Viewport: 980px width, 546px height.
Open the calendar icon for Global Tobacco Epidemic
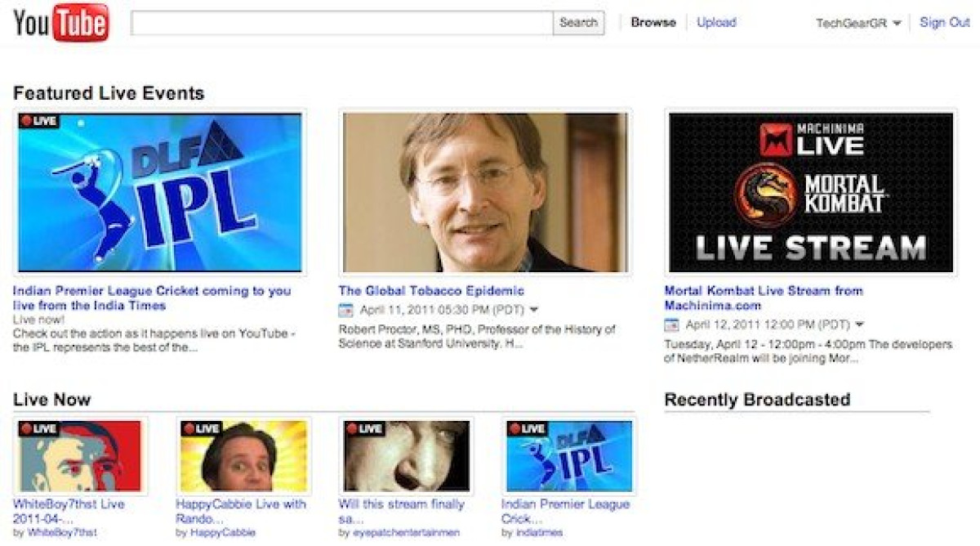[x=346, y=311]
